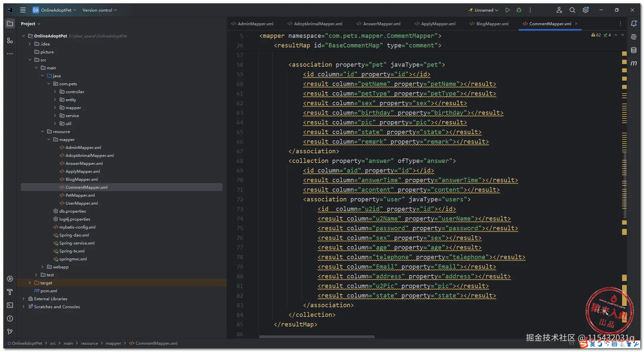Collapse the resource folder
644x352 pixels.
tap(42, 131)
